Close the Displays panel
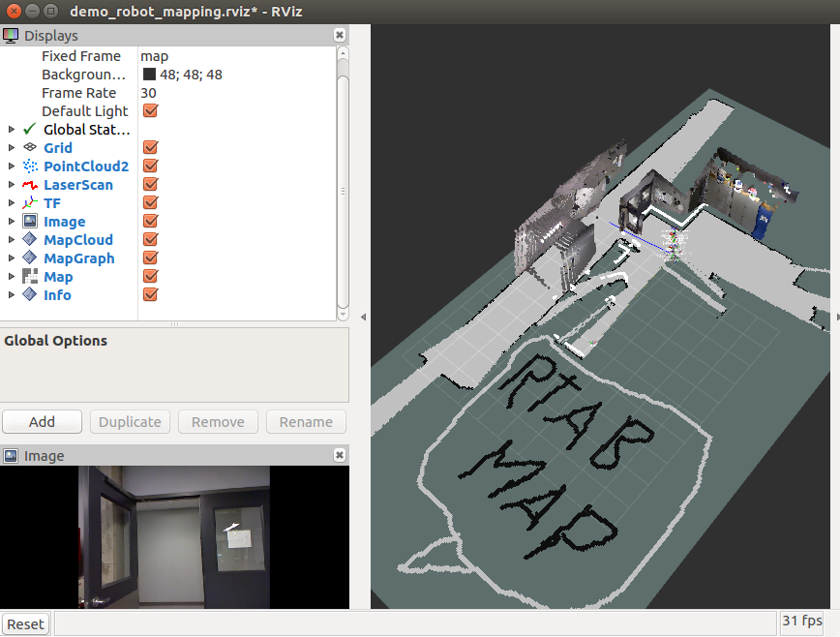840x637 pixels. 339,35
